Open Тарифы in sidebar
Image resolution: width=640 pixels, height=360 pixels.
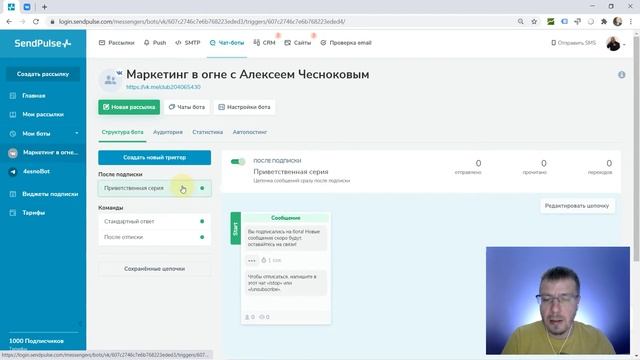33,213
